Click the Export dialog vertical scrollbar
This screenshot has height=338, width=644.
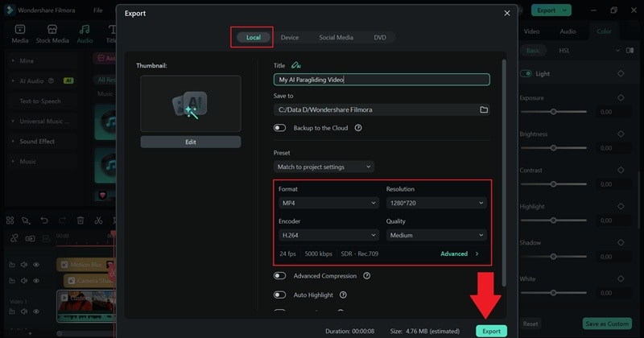coord(504,172)
